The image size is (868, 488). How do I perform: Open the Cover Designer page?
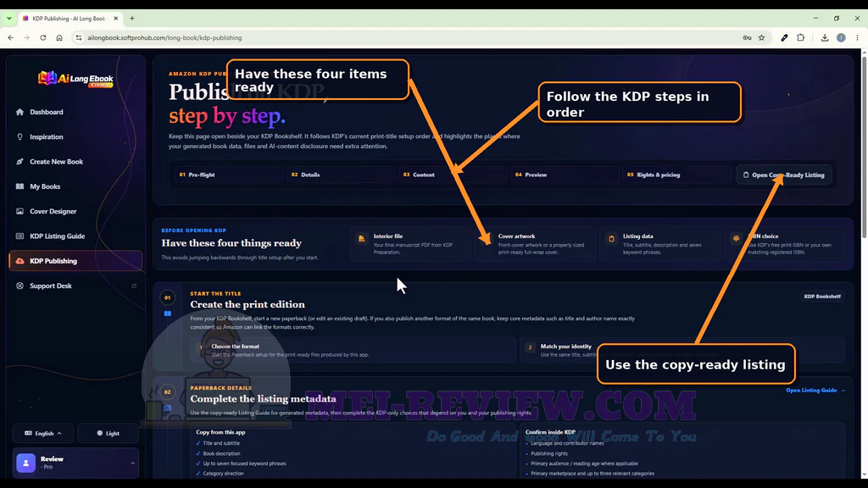click(75, 211)
